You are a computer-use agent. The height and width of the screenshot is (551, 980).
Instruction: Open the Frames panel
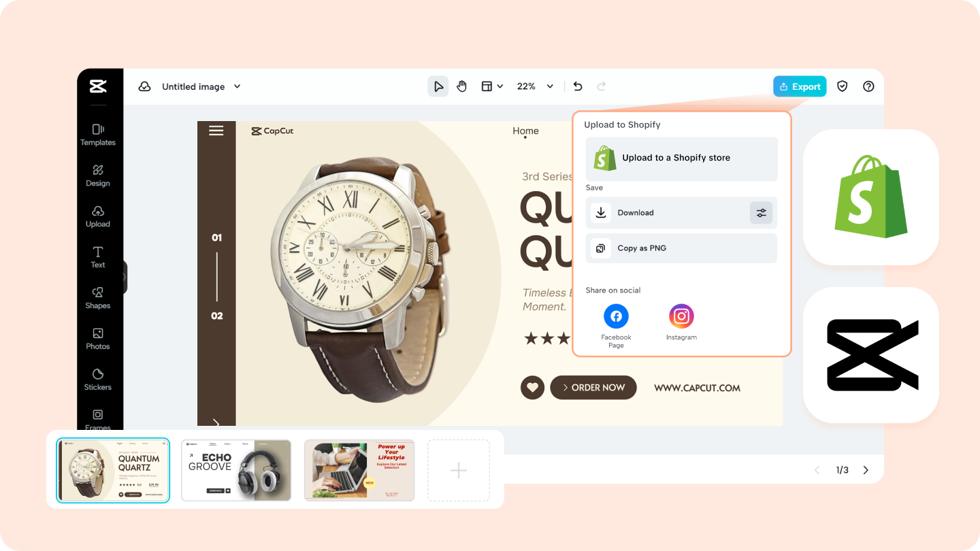(x=98, y=420)
